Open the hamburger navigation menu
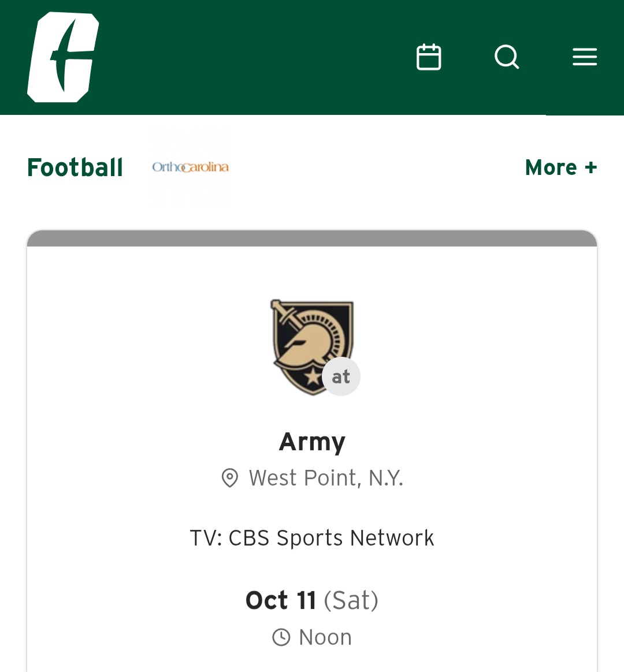624x672 pixels. tap(584, 57)
